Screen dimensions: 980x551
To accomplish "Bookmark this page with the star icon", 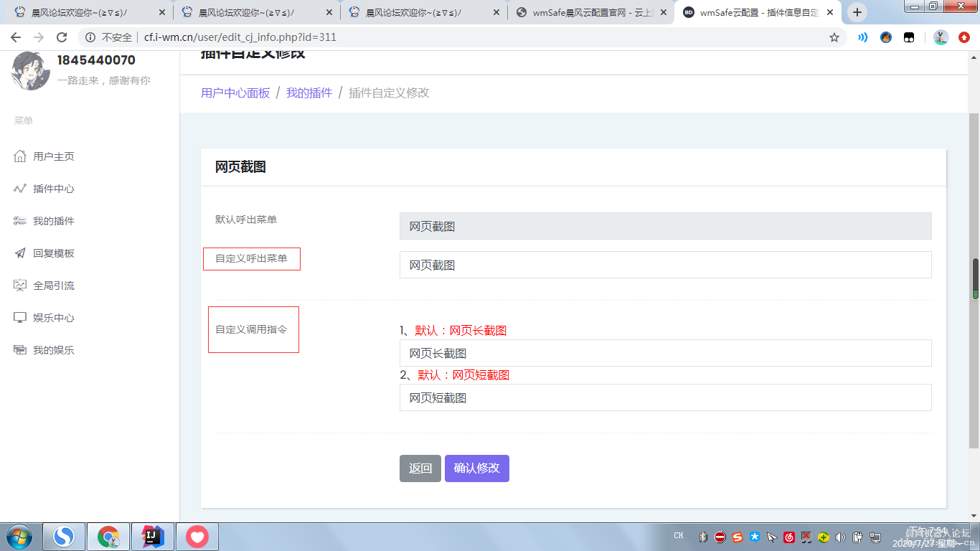I will [x=834, y=37].
